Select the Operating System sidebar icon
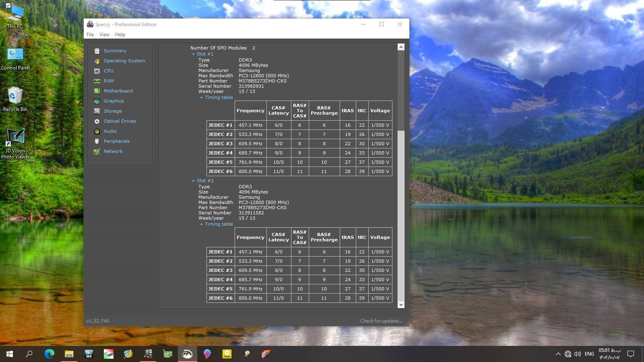This screenshot has width=644, height=362. 97,61
